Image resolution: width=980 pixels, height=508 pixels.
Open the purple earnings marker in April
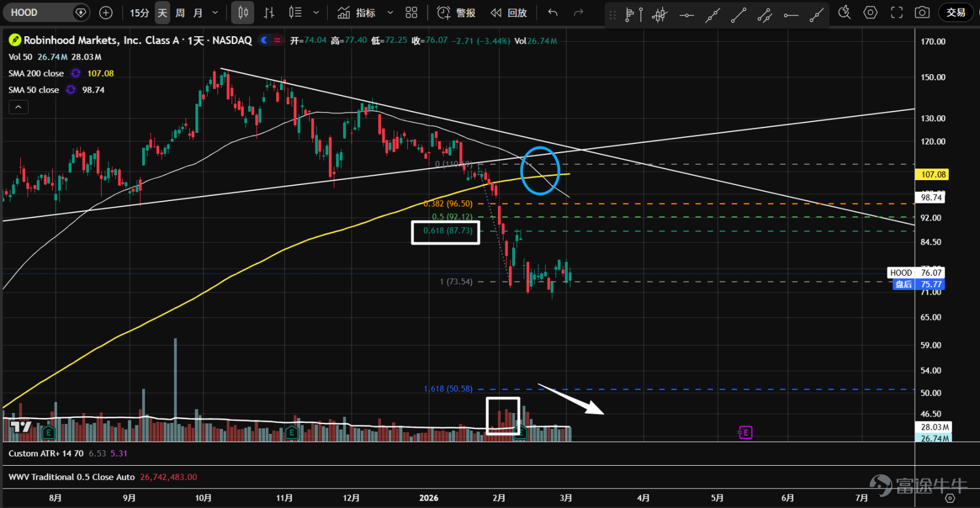pyautogui.click(x=745, y=433)
